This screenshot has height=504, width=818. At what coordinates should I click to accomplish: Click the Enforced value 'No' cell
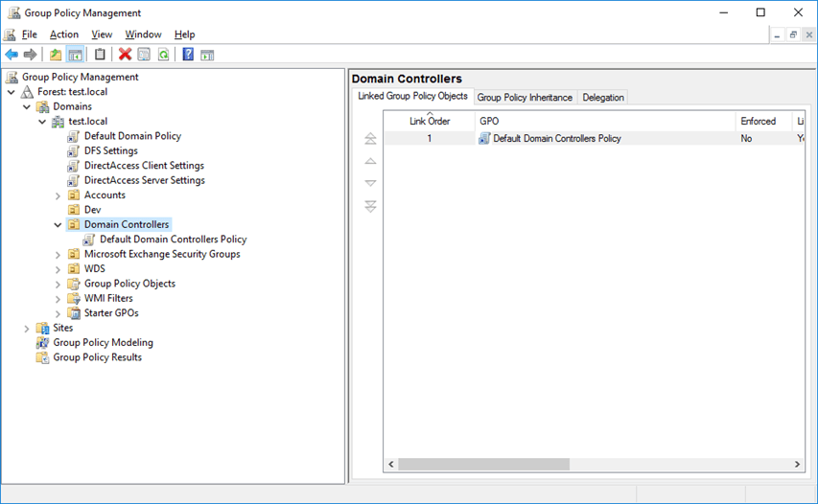click(x=746, y=138)
